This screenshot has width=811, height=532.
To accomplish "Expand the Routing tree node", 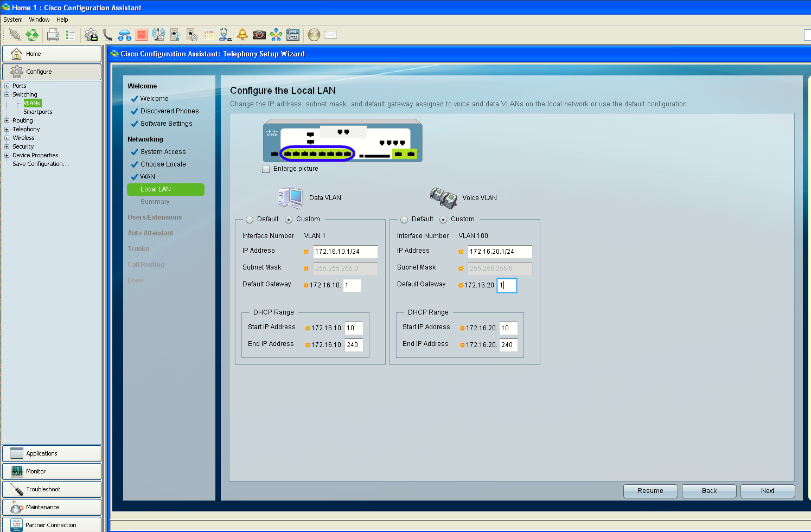I will 7,120.
